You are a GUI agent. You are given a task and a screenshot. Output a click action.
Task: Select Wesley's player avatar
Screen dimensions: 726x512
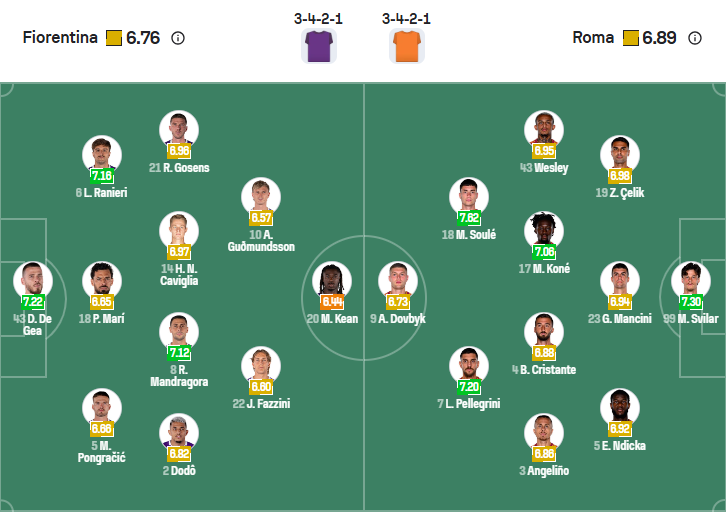coord(544,130)
